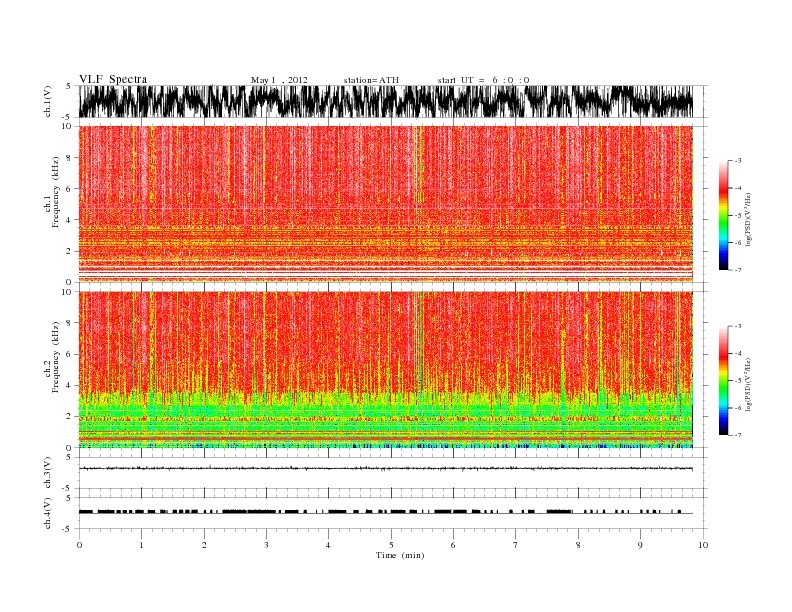Click the "3" tick on the Time axis

tap(266, 545)
